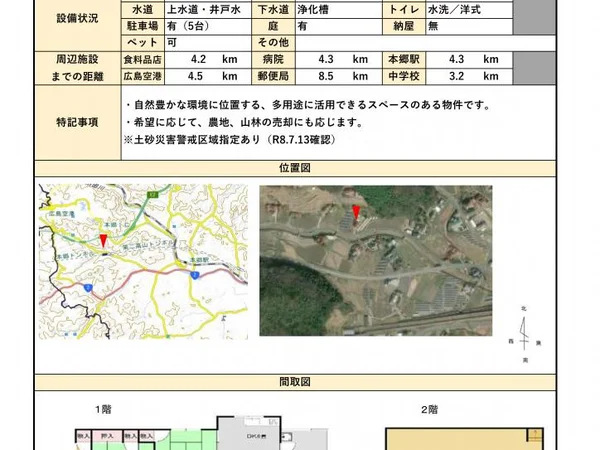Click the 本郷駅 label in distance table
600x450 pixels.
[404, 60]
